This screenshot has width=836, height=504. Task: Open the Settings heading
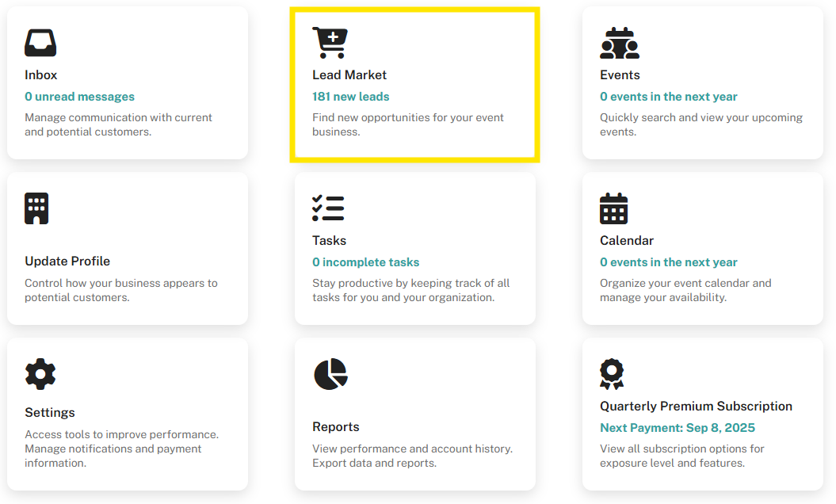50,413
